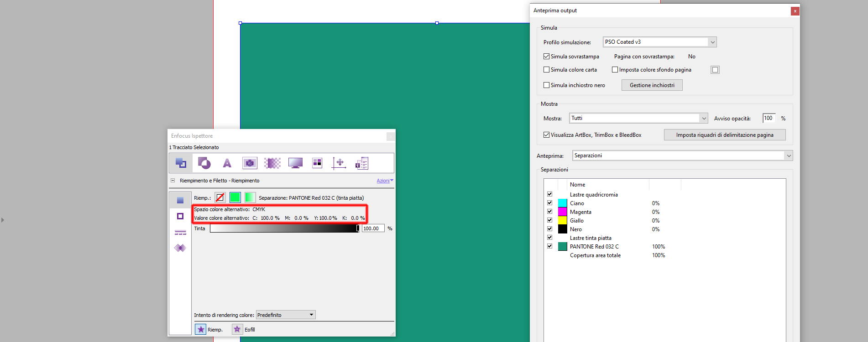This screenshot has width=868, height=342.
Task: Toggle Simula sovrastampa checkbox
Action: click(x=546, y=57)
